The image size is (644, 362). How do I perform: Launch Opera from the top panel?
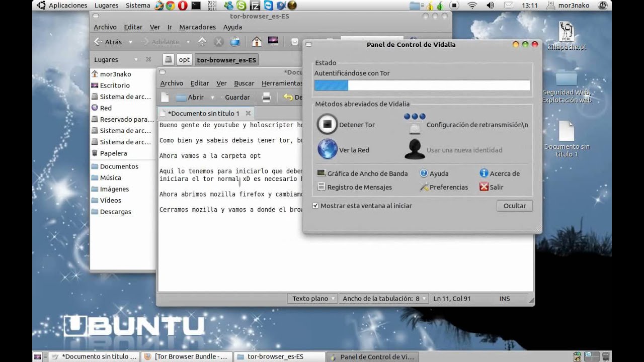pyautogui.click(x=183, y=6)
